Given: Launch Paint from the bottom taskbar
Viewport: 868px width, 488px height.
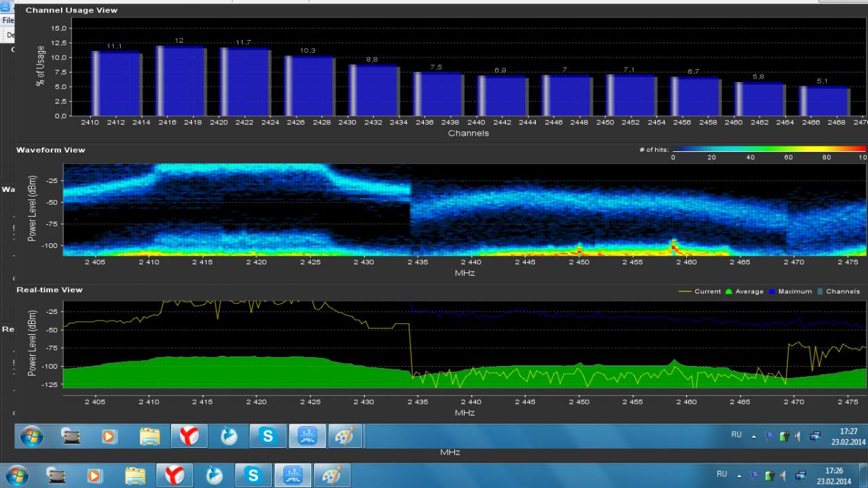Looking at the screenshot, I should click(332, 475).
